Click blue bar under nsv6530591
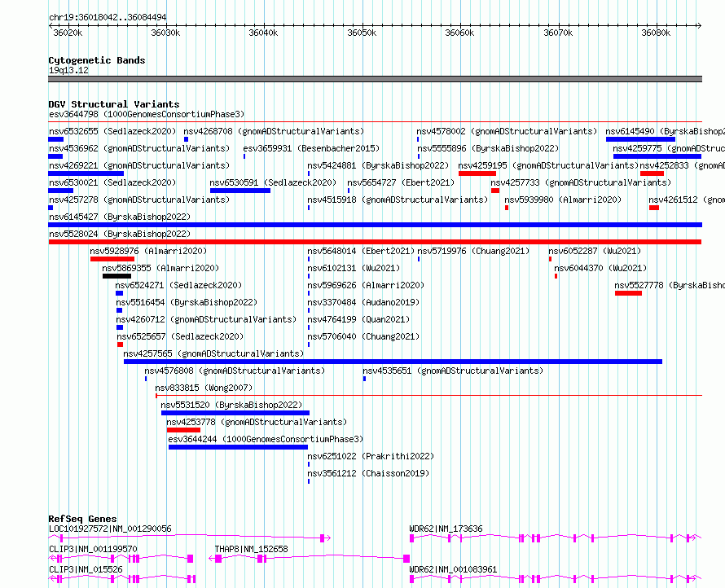 [x=240, y=191]
